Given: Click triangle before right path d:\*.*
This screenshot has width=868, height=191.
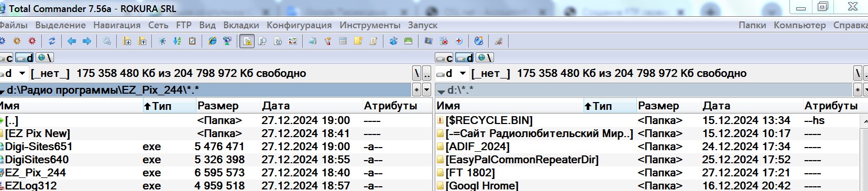Looking at the screenshot, I should (x=441, y=92).
